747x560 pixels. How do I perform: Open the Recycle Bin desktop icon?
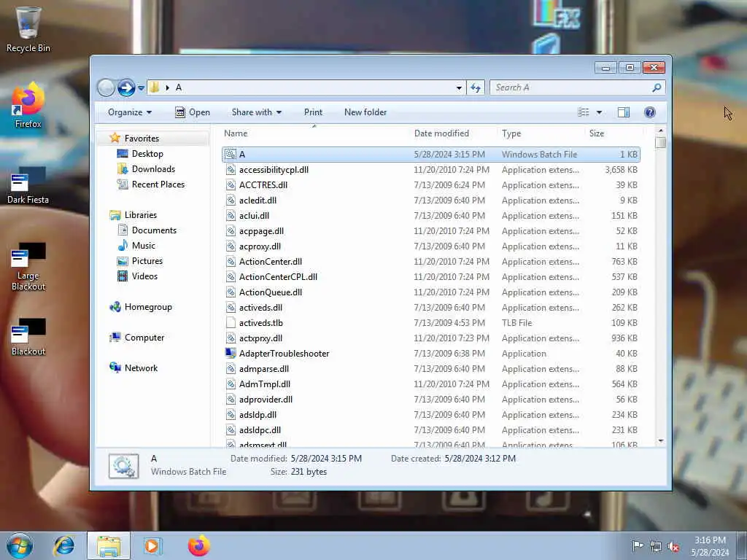point(28,29)
